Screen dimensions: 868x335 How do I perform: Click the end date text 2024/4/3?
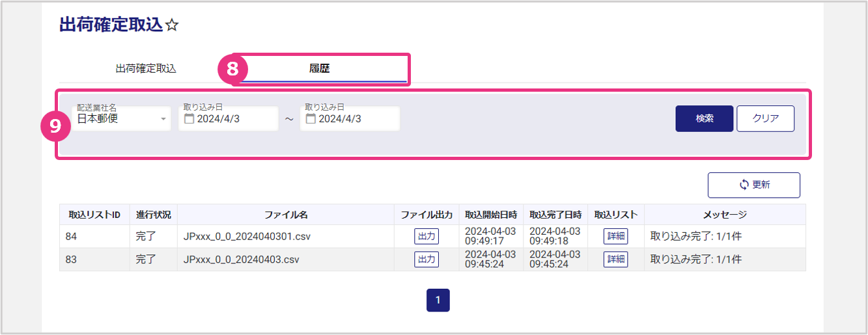[340, 119]
